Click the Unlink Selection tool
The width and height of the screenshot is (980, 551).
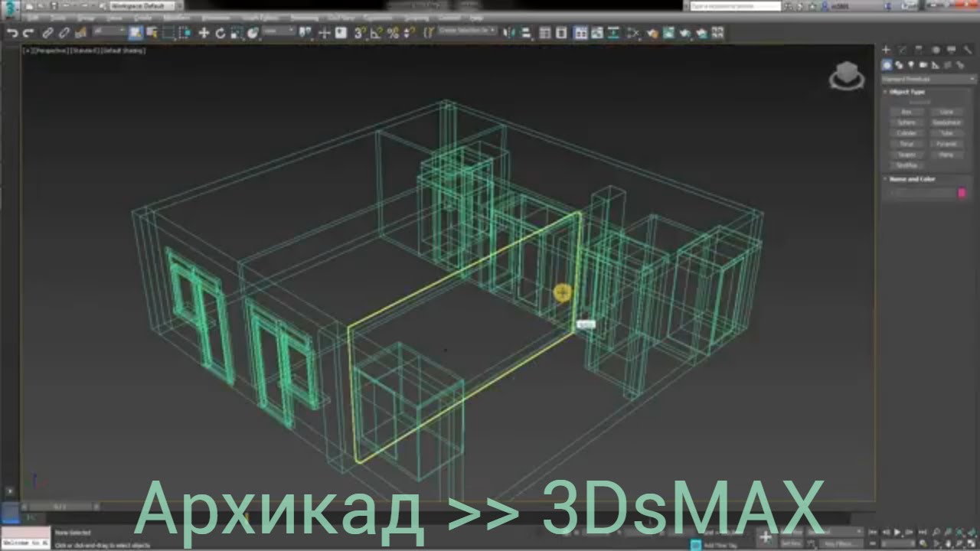64,33
